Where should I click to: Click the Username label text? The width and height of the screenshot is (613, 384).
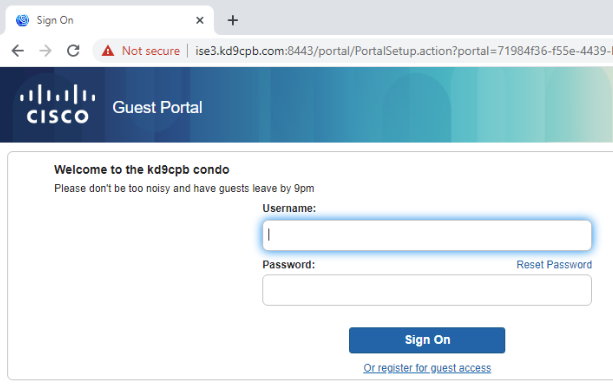289,208
